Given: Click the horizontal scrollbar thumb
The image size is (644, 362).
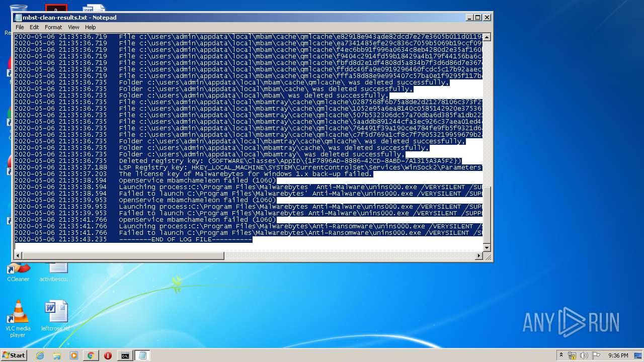Looking at the screenshot, I should coord(123,256).
